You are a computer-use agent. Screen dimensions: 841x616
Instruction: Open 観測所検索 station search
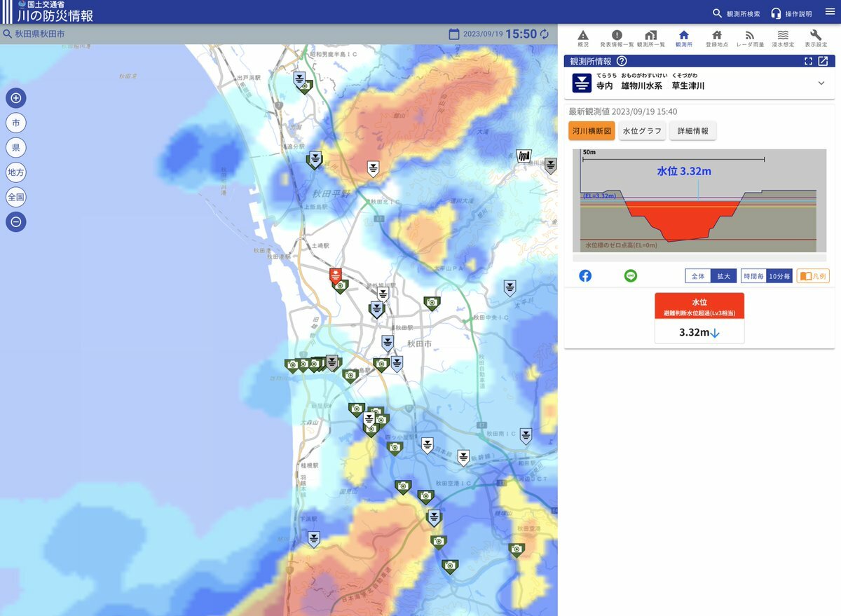point(736,13)
